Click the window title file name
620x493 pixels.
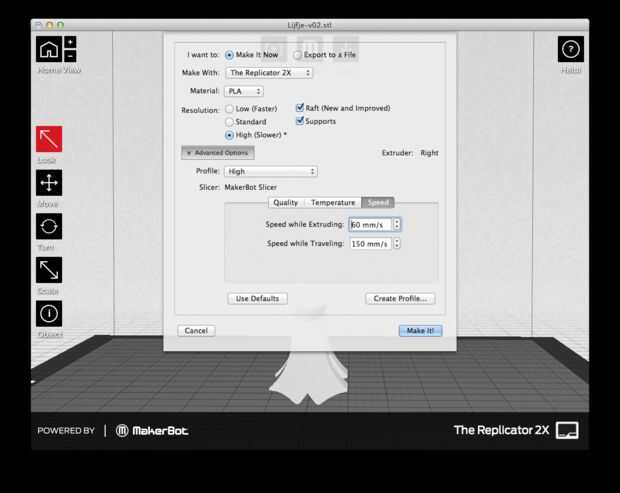pos(310,25)
